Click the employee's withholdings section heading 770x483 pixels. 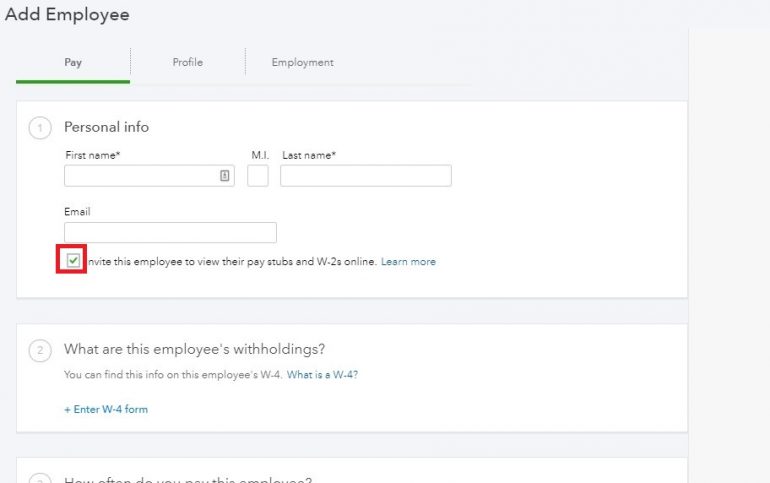194,349
